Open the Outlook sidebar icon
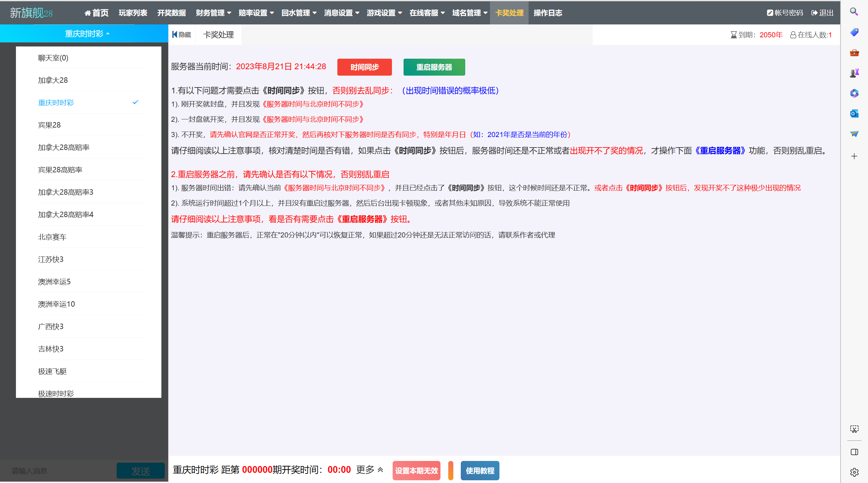 point(854,114)
